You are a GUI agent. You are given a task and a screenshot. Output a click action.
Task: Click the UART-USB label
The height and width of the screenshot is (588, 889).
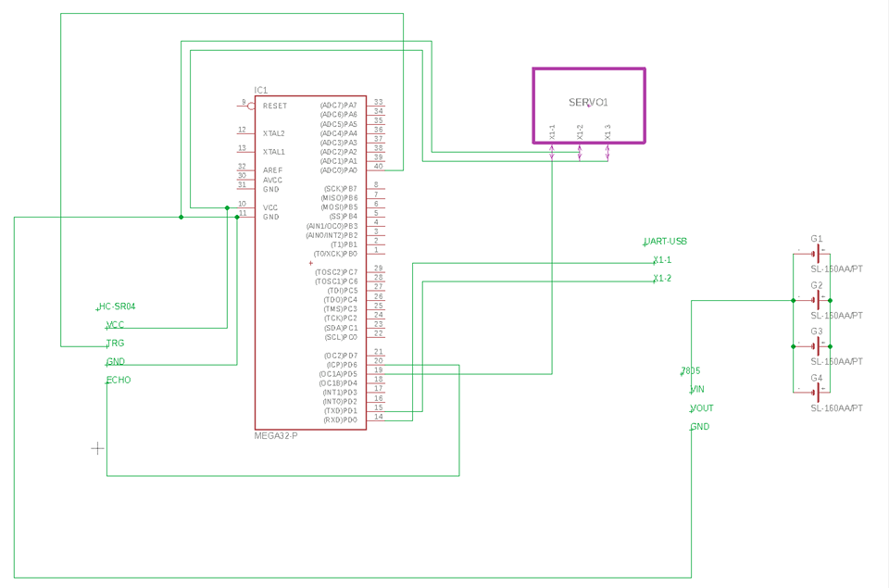click(x=666, y=241)
